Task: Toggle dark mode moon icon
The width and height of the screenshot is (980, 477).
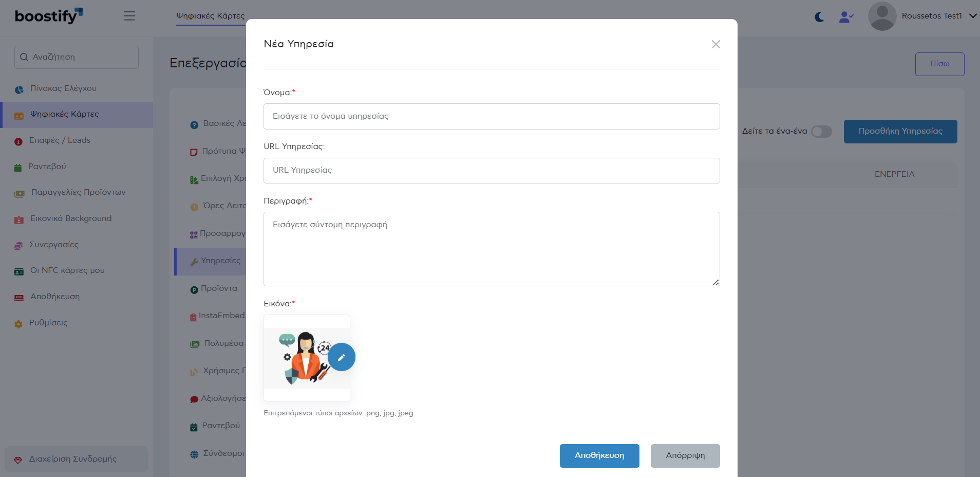Action: (820, 17)
